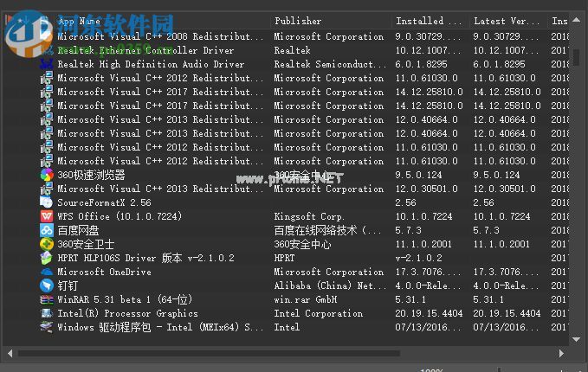Click the HPRT HLP106S Driver installer icon
The width and height of the screenshot is (588, 372).
click(x=47, y=258)
